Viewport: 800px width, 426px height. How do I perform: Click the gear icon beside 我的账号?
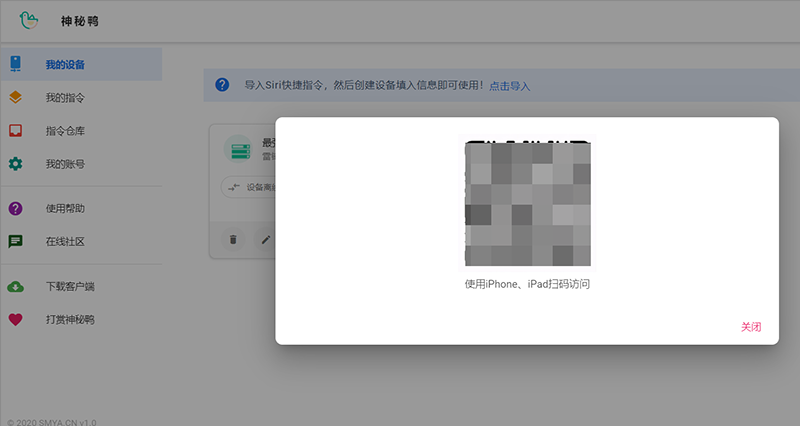pos(15,164)
